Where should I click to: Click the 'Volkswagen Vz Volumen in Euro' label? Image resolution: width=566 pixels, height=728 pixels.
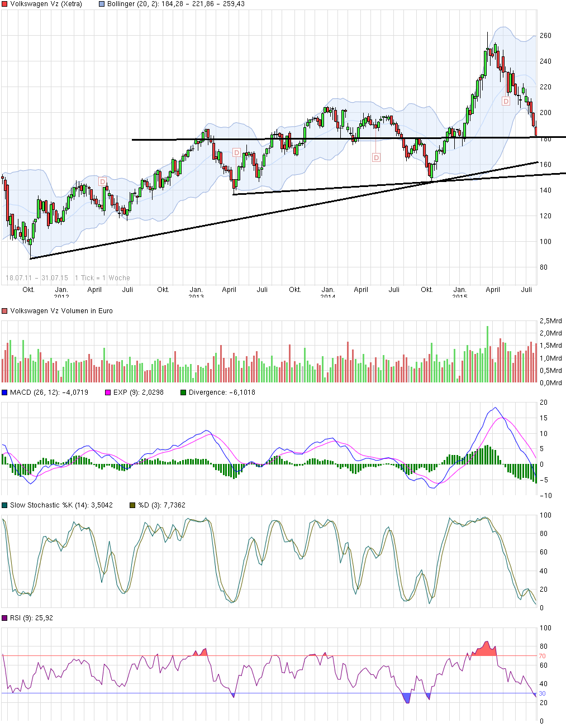(61, 311)
